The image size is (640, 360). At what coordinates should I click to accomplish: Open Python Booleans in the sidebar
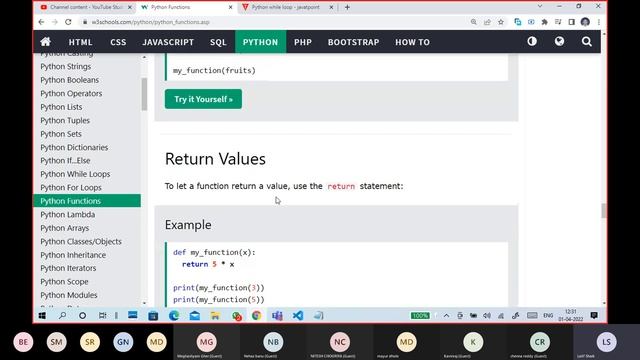69,80
